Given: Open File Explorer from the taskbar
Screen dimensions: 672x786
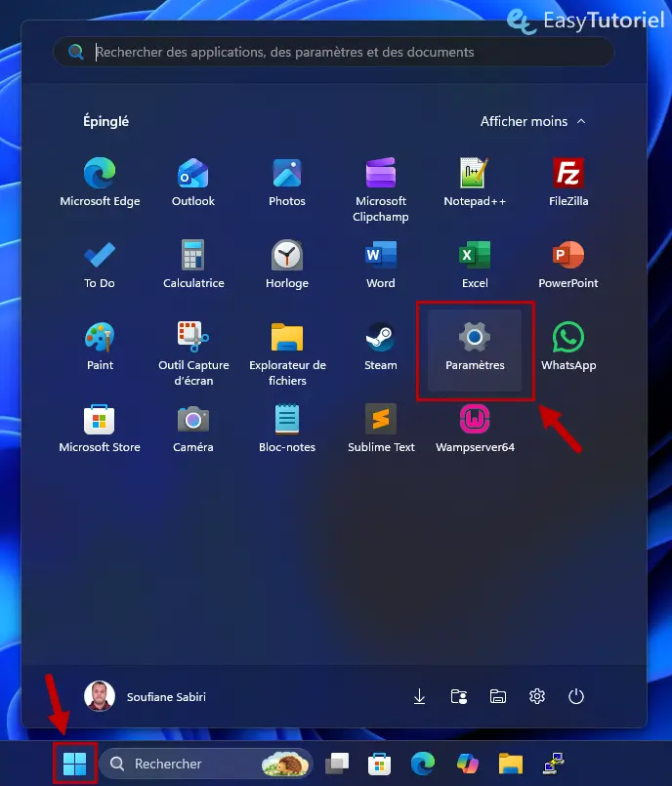Looking at the screenshot, I should pos(511,764).
